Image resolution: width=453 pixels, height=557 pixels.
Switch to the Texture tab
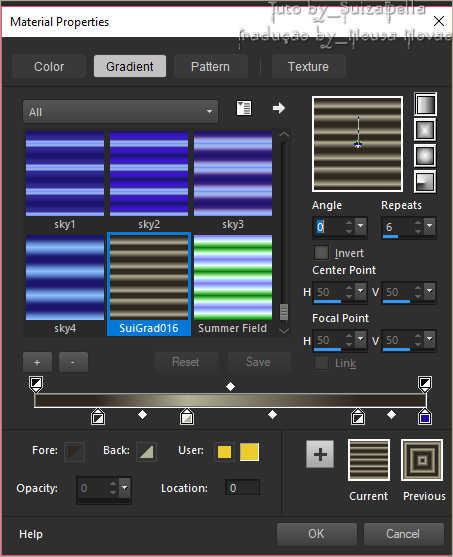[x=308, y=66]
